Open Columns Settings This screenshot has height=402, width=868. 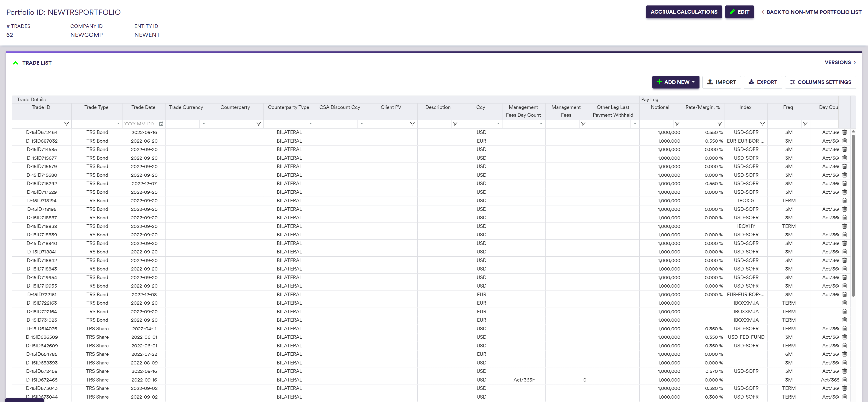(820, 82)
